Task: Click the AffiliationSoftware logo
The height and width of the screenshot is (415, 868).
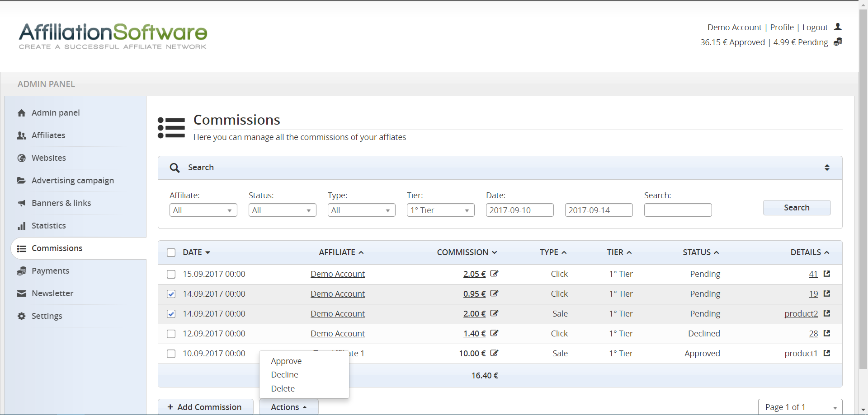Action: tap(113, 36)
